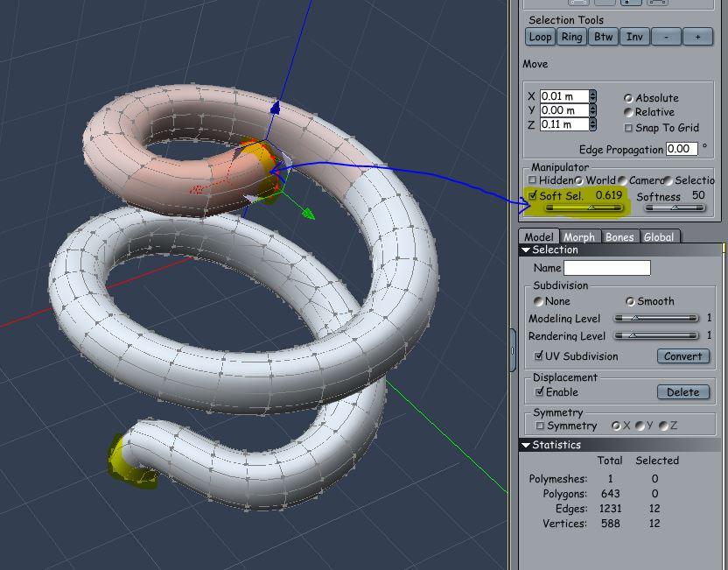Toggle the UV Subdivision checkbox
This screenshot has width=728, height=570.
click(x=538, y=355)
